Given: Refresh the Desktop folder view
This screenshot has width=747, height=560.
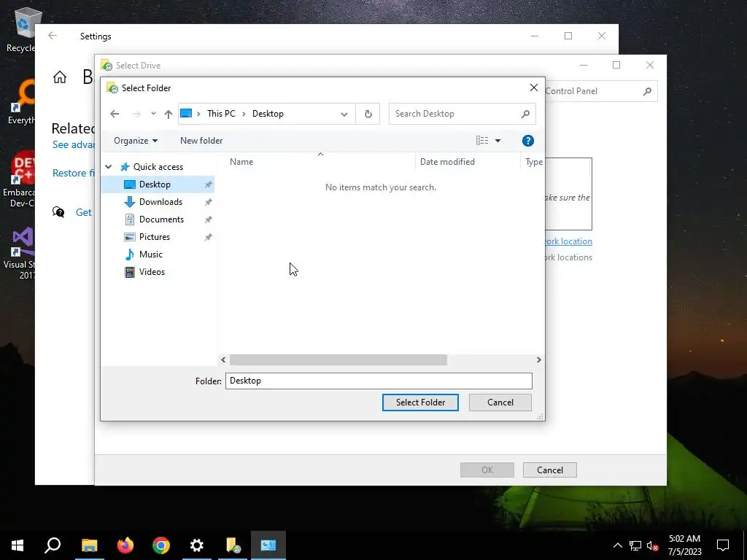Looking at the screenshot, I should point(368,114).
